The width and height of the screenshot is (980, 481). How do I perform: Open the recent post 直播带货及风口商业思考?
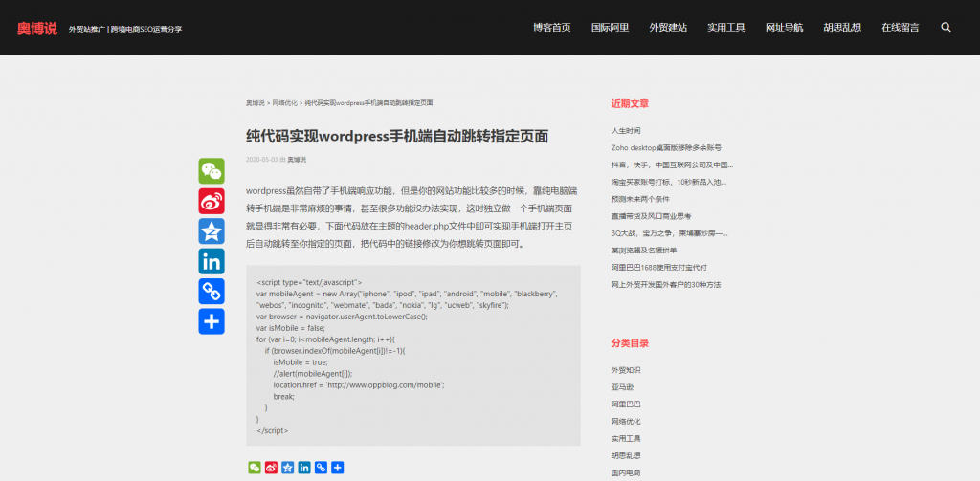(651, 216)
